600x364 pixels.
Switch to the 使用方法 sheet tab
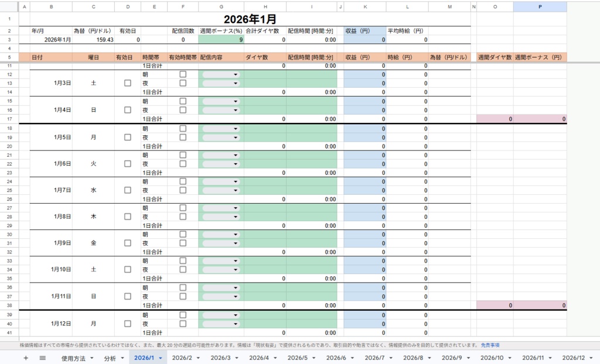pos(73,358)
